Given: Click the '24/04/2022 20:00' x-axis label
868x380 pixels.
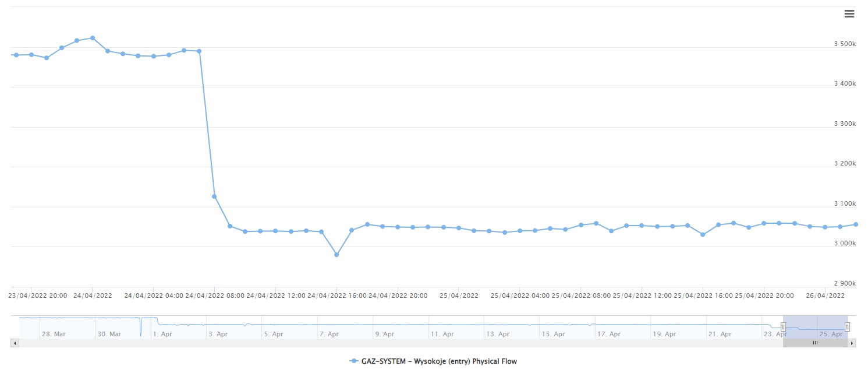Looking at the screenshot, I should tap(398, 295).
